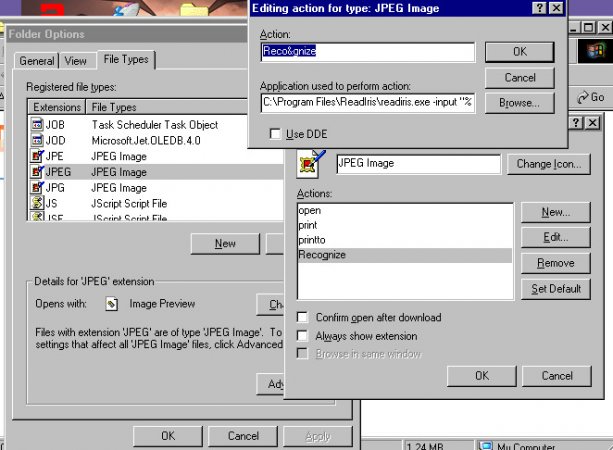This screenshot has width=613, height=450.
Task: Click the Remove action button
Action: pyautogui.click(x=556, y=263)
